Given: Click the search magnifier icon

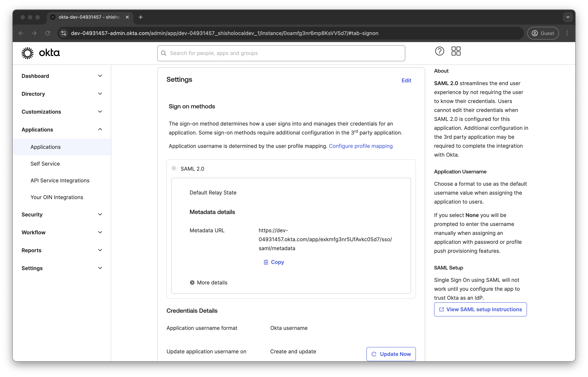Looking at the screenshot, I should tap(164, 53).
